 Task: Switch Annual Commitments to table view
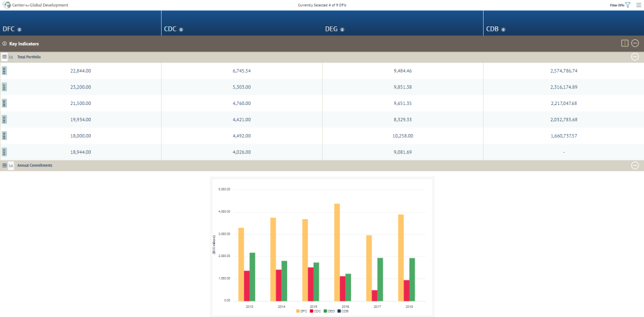point(4,166)
